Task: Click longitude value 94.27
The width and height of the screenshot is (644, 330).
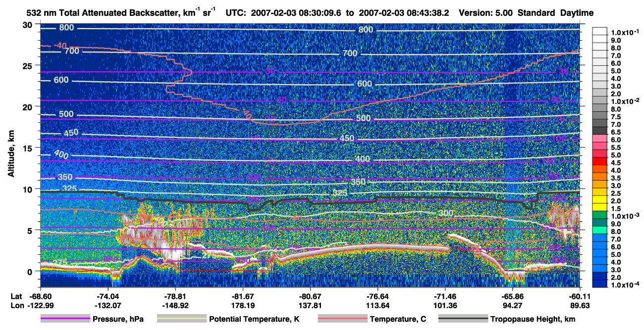Action: tap(512, 306)
